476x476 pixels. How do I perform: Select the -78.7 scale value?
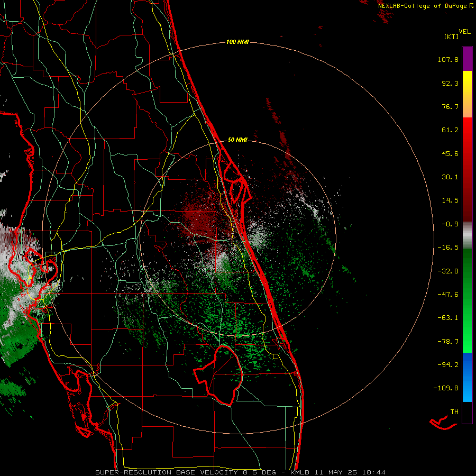pyautogui.click(x=448, y=342)
